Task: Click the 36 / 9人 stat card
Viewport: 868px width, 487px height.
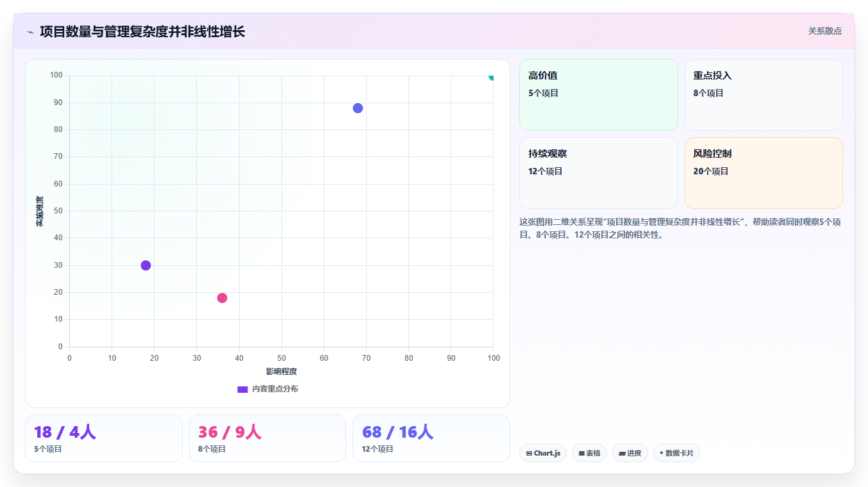Action: pyautogui.click(x=267, y=438)
